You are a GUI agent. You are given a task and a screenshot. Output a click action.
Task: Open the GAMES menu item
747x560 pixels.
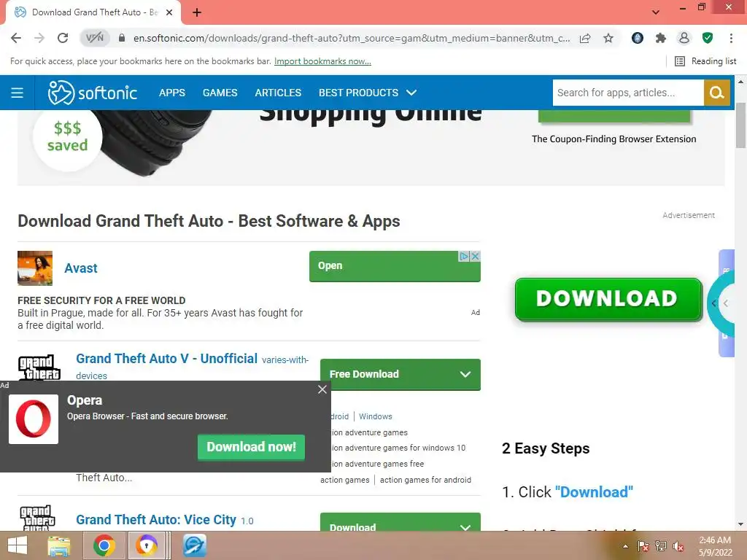220,93
